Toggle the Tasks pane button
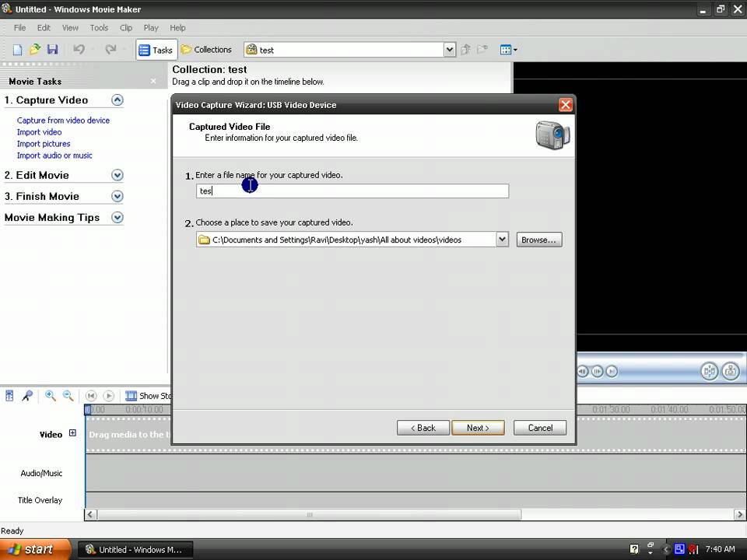 pos(156,50)
